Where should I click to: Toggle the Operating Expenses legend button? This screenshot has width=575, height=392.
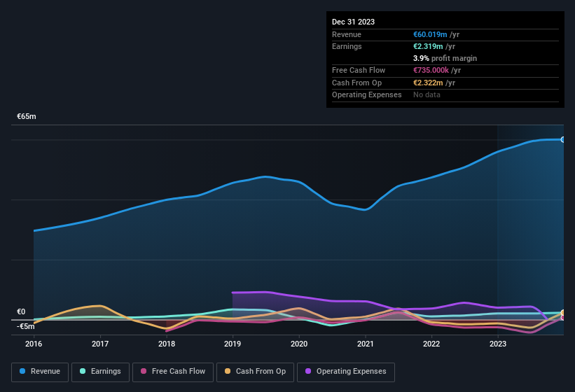(345, 372)
